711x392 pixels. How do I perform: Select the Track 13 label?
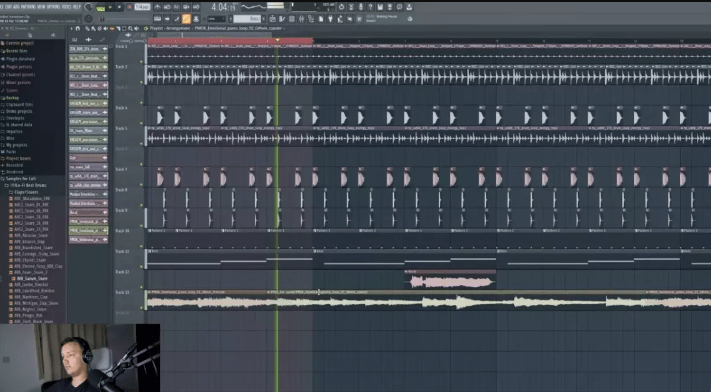coord(122,293)
